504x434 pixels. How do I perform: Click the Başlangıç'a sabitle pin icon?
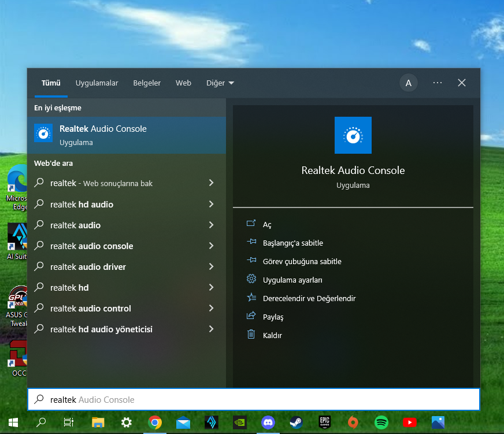pos(251,242)
